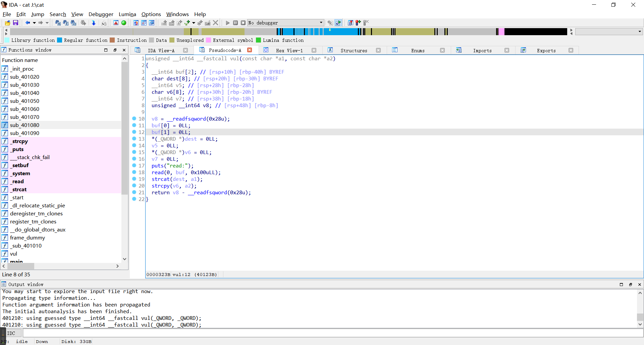Open the No debugger dropdown

321,23
